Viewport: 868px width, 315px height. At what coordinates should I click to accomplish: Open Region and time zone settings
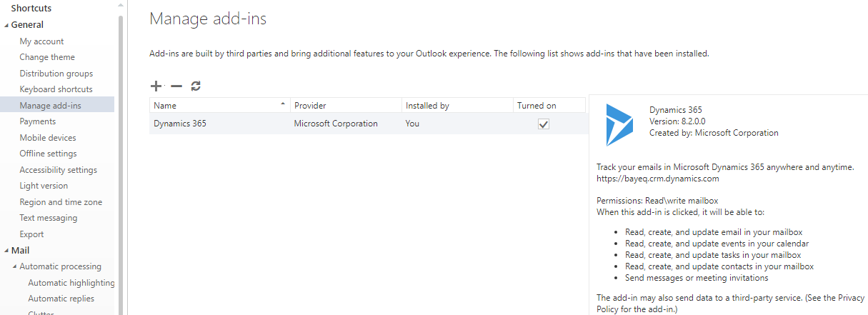coord(61,202)
